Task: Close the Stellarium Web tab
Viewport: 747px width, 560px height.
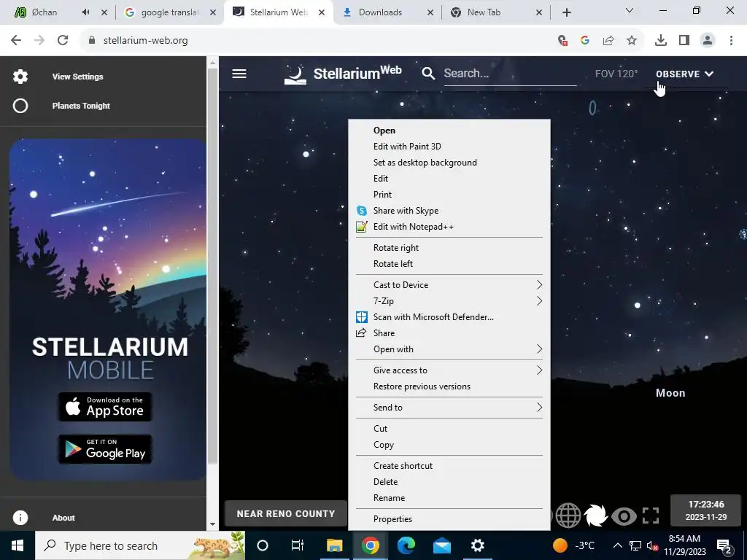Action: pyautogui.click(x=322, y=12)
